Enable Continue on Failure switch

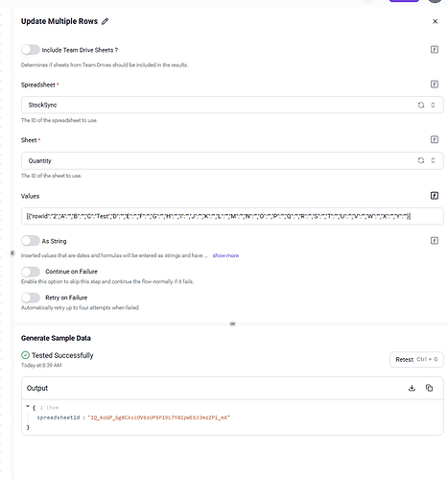pos(31,272)
